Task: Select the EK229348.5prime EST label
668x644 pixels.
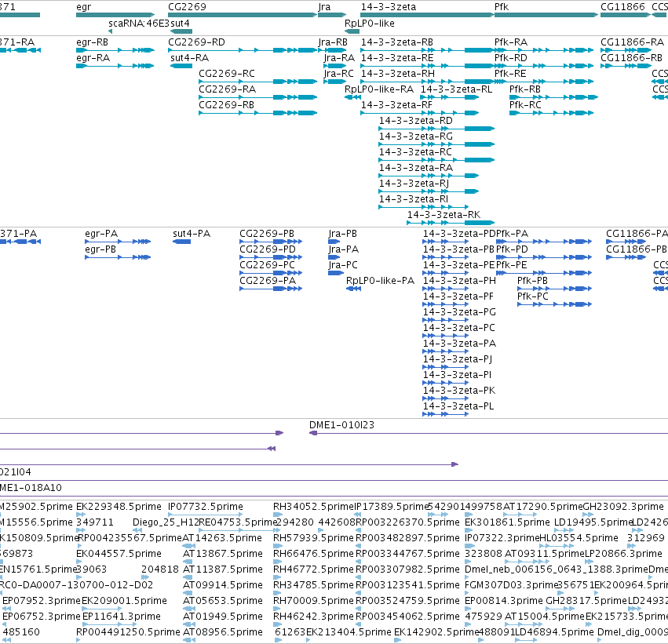Action: pyautogui.click(x=119, y=507)
